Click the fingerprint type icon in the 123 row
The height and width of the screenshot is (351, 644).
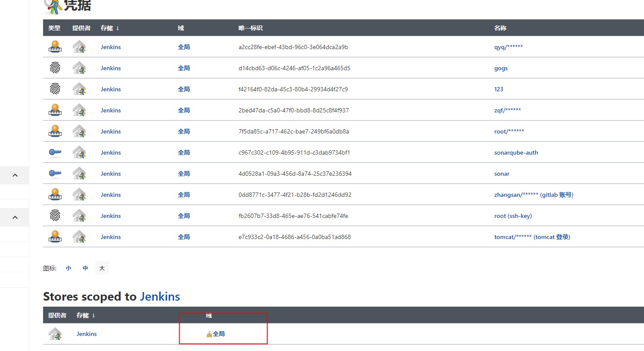coord(55,89)
